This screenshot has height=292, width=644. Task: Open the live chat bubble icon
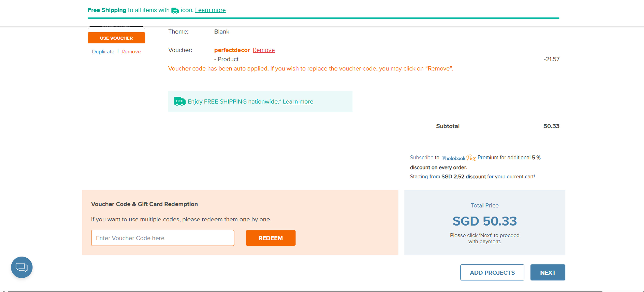tap(21, 267)
